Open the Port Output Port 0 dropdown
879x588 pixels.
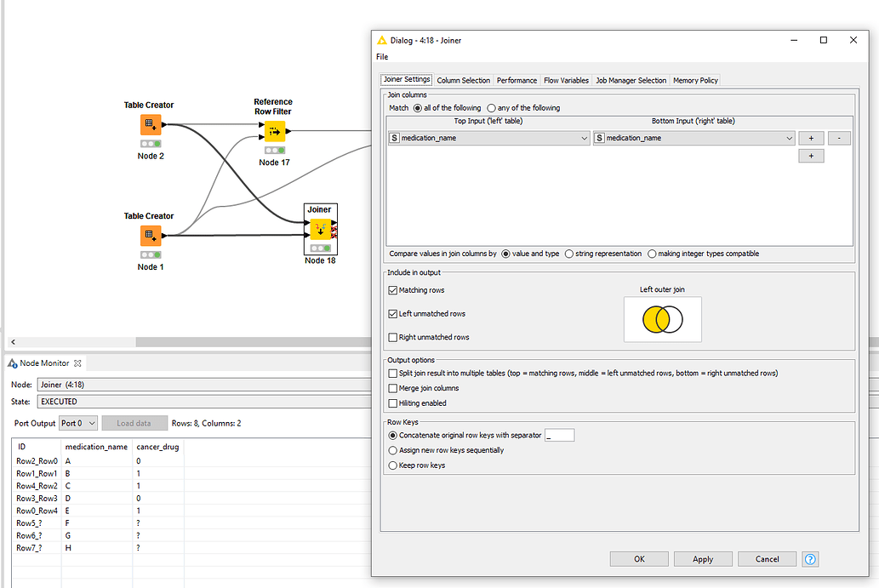[x=77, y=423]
